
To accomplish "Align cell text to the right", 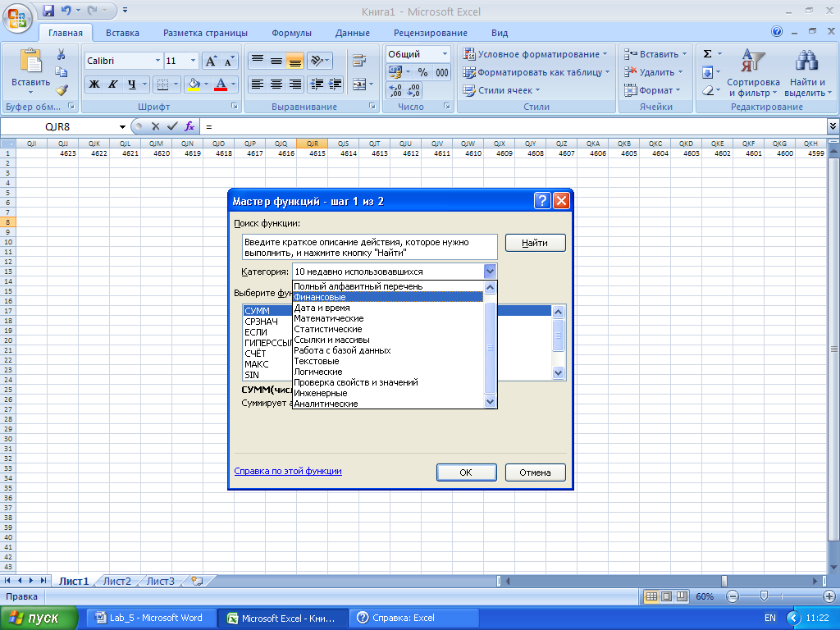I will (x=295, y=84).
